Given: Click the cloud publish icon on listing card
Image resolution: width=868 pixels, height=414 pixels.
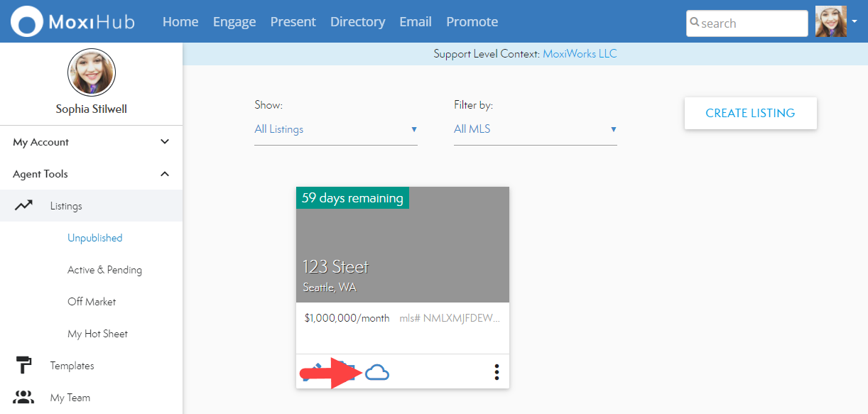Looking at the screenshot, I should pos(377,372).
